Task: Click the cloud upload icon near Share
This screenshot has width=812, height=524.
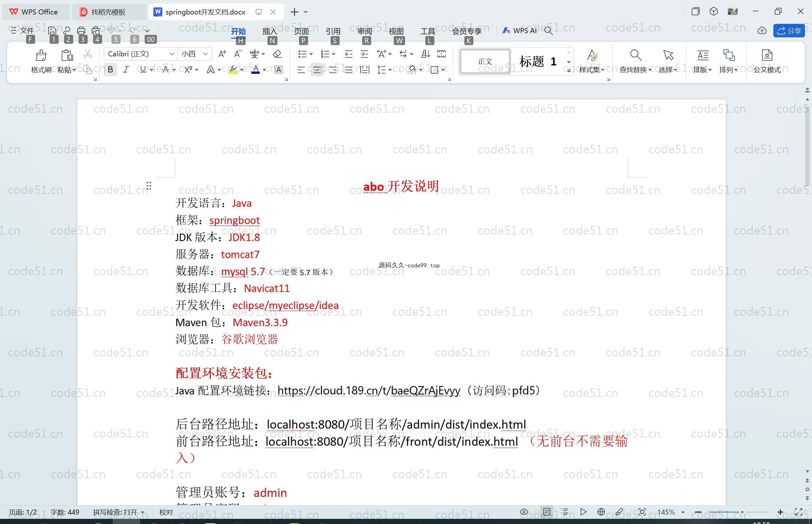Action: 762,31
